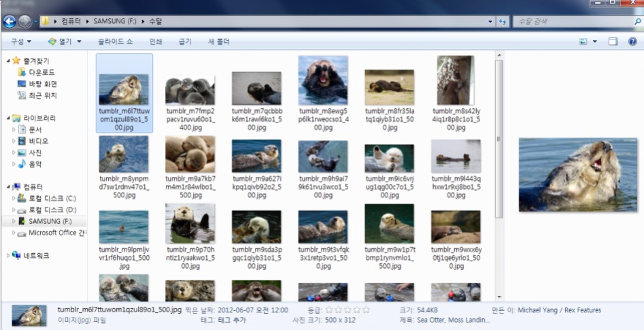Click the 네트워크 item in sidebar

tap(36, 256)
